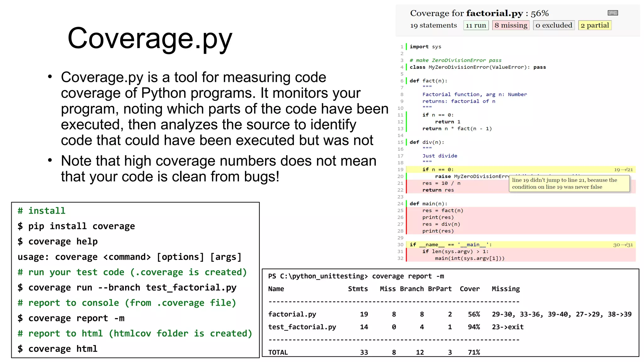The height and width of the screenshot is (362, 644).
Task: Click line number 19 in gutter
Action: [400, 170]
